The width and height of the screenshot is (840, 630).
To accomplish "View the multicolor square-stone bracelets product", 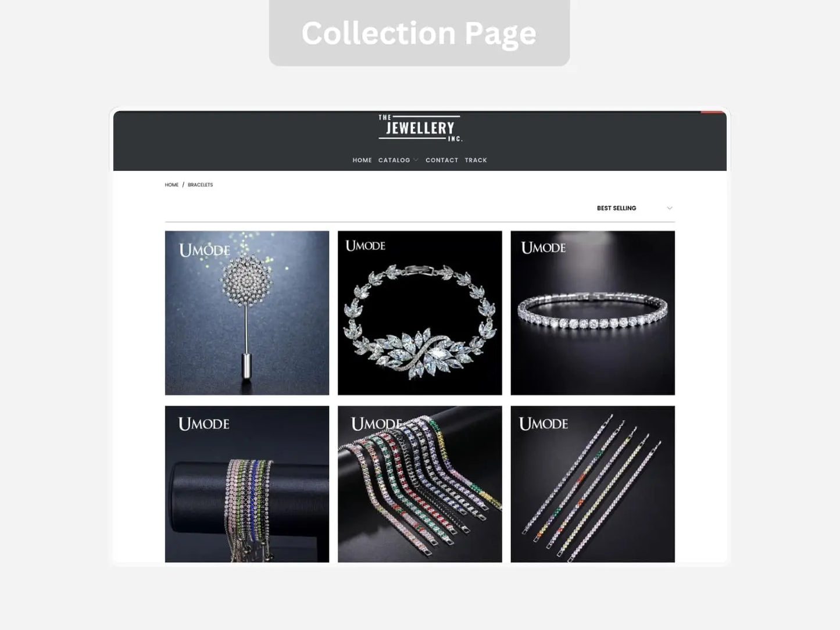I will pos(420,484).
